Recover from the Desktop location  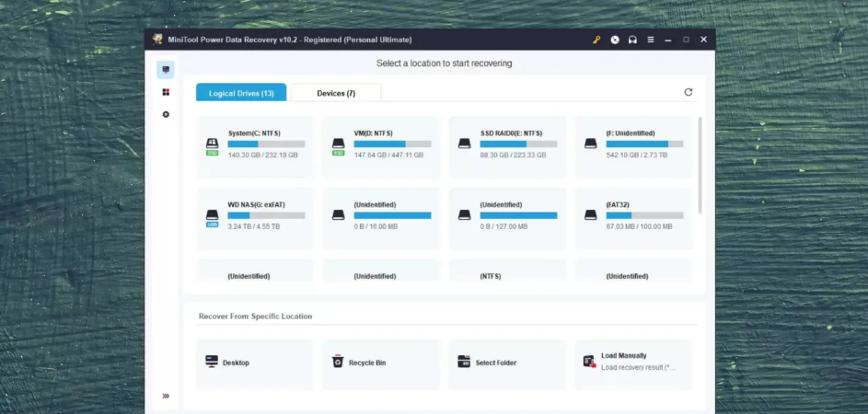click(255, 362)
